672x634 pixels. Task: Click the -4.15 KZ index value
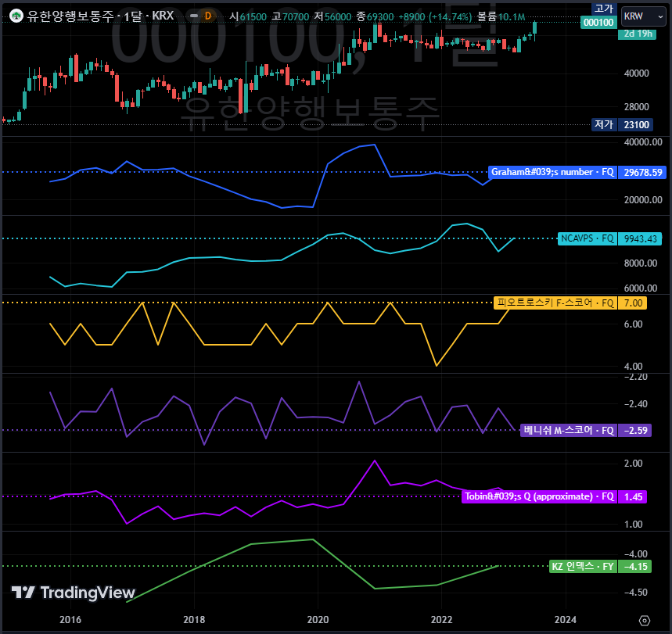click(635, 567)
